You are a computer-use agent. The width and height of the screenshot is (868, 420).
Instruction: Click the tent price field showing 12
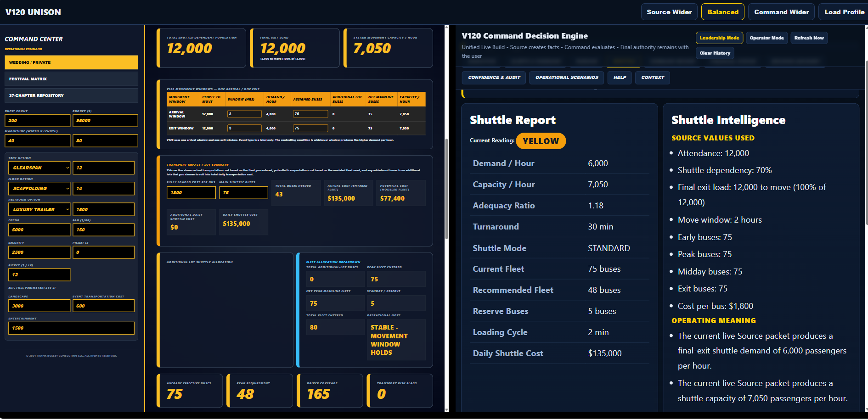pos(103,168)
